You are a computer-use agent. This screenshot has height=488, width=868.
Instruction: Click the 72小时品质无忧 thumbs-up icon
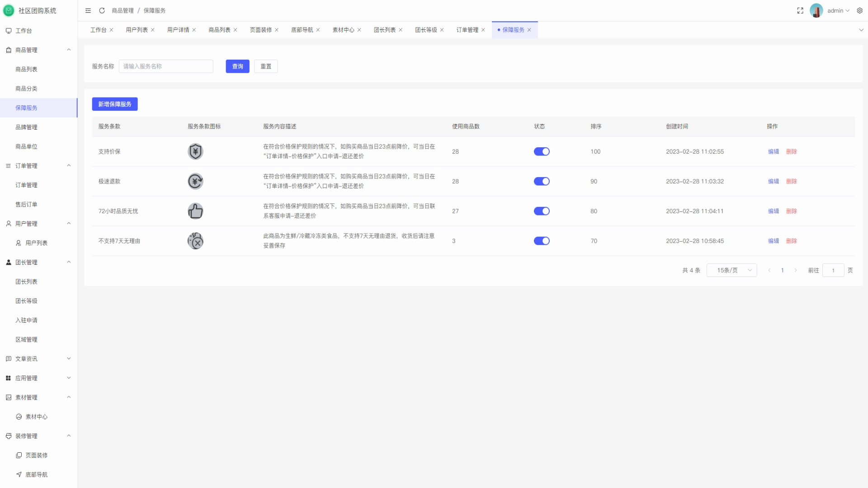(195, 211)
